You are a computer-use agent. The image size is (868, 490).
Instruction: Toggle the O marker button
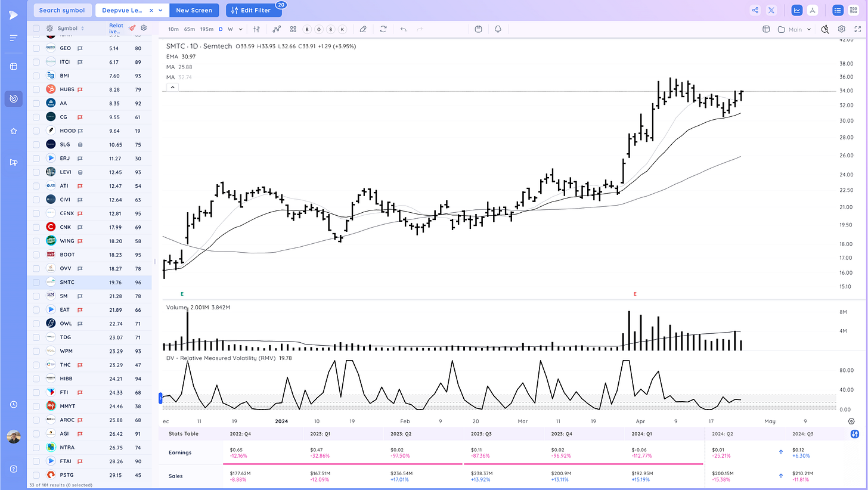tap(319, 29)
